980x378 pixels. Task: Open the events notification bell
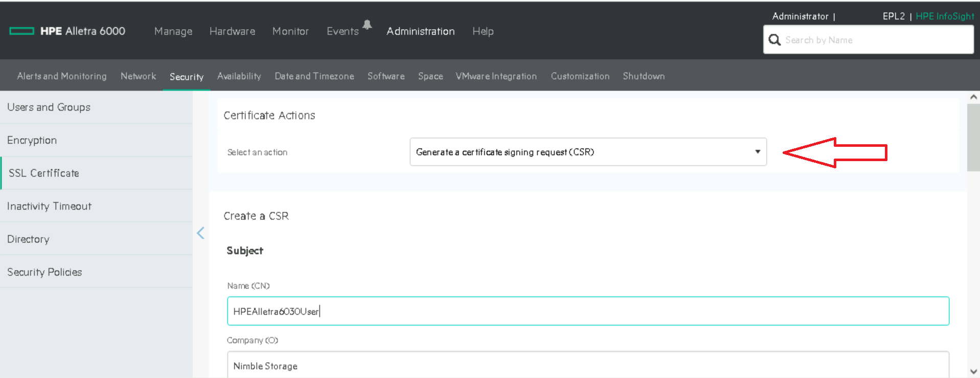[x=367, y=25]
